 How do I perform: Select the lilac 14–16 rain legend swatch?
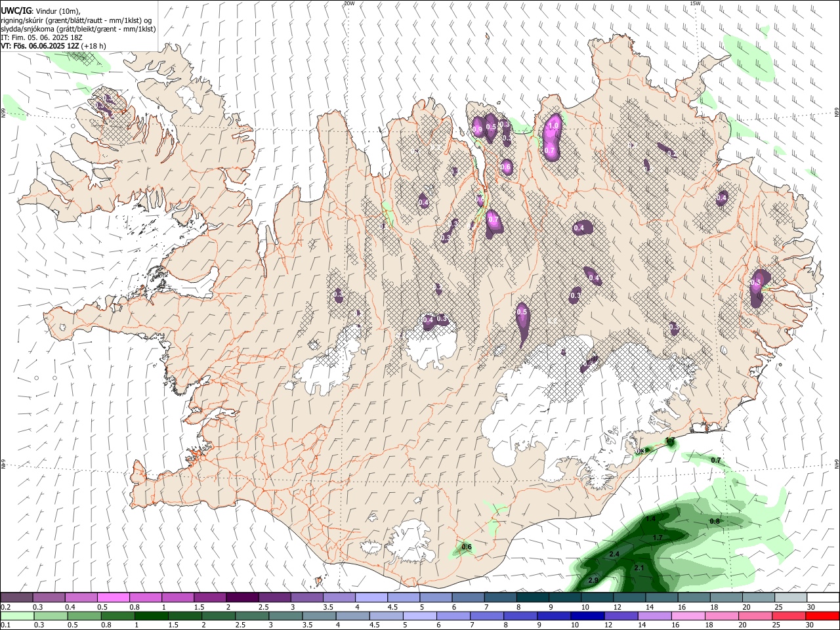(654, 616)
